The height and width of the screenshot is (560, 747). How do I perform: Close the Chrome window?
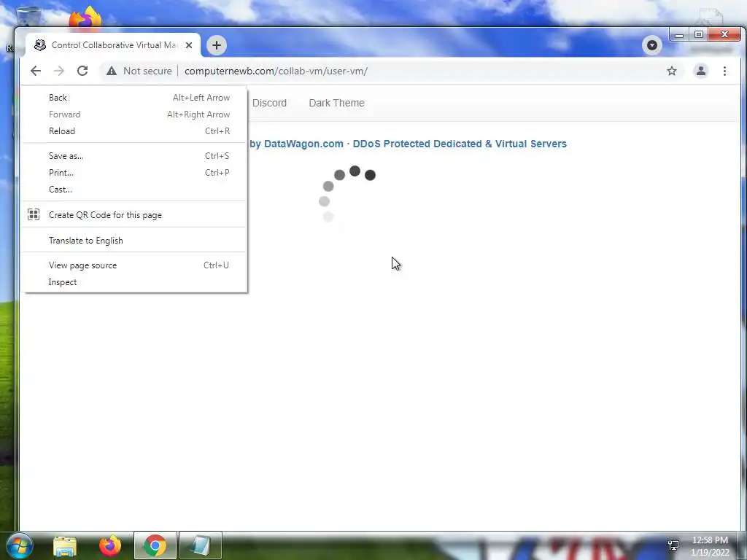click(x=724, y=35)
